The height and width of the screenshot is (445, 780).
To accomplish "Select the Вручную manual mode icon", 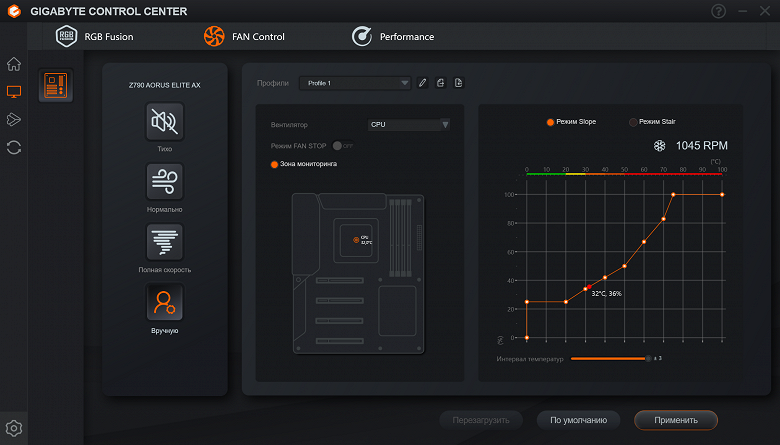I will point(165,302).
